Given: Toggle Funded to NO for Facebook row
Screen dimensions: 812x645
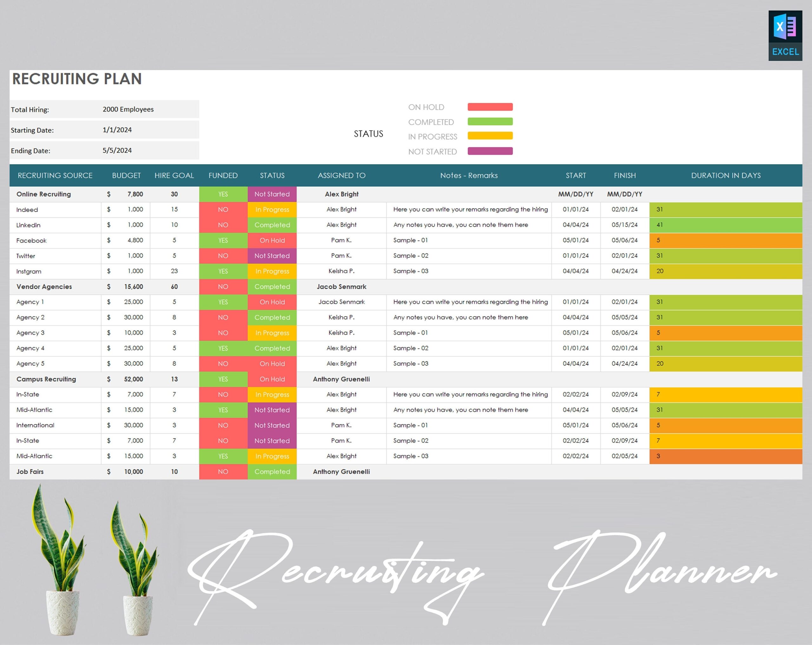Looking at the screenshot, I should click(223, 240).
